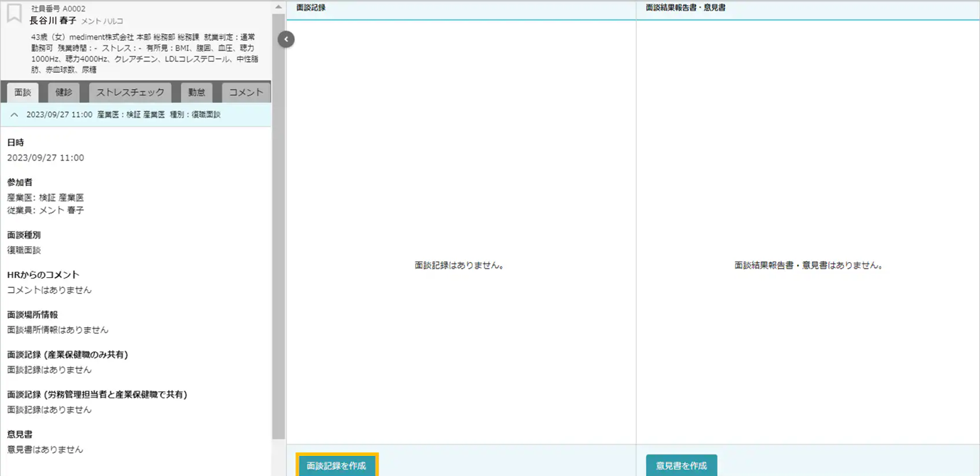Click the 面談結果報告書・意見書 column header
980x476 pixels.
click(686, 8)
